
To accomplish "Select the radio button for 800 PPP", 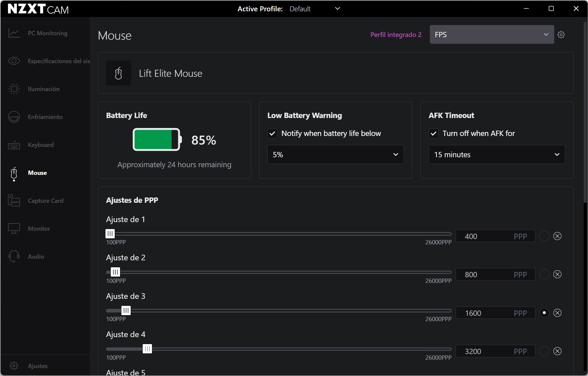I will (544, 275).
